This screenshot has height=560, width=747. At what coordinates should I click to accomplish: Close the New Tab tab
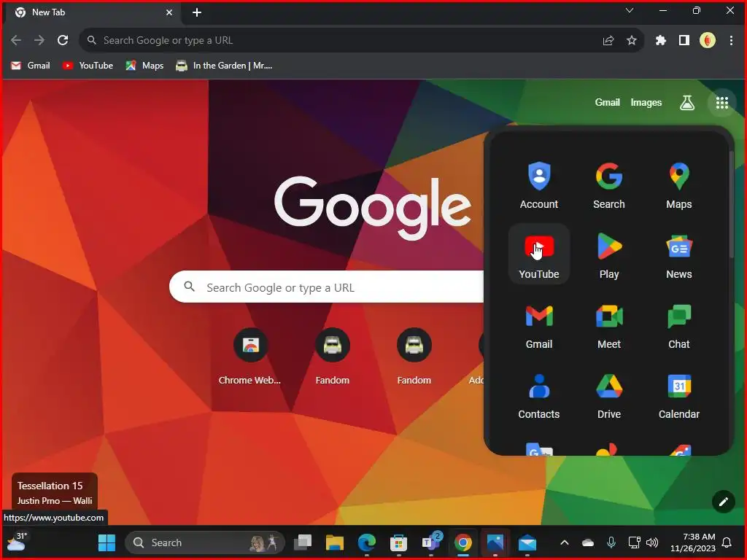point(169,12)
